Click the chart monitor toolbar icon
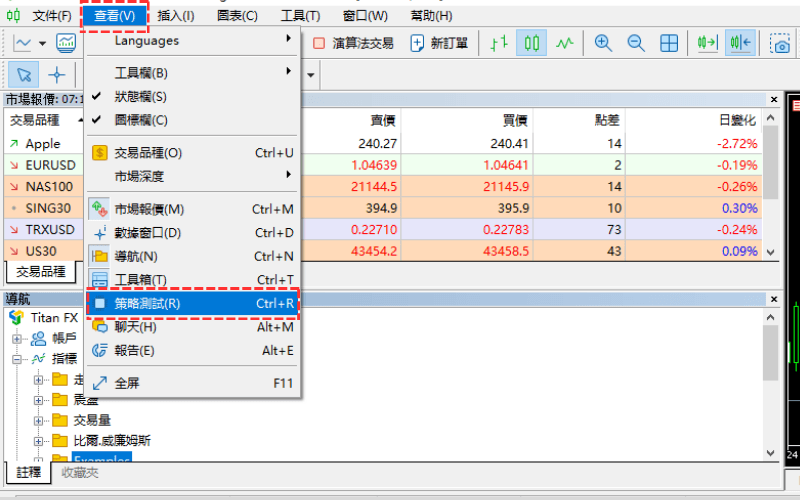This screenshot has height=500, width=800. point(66,43)
